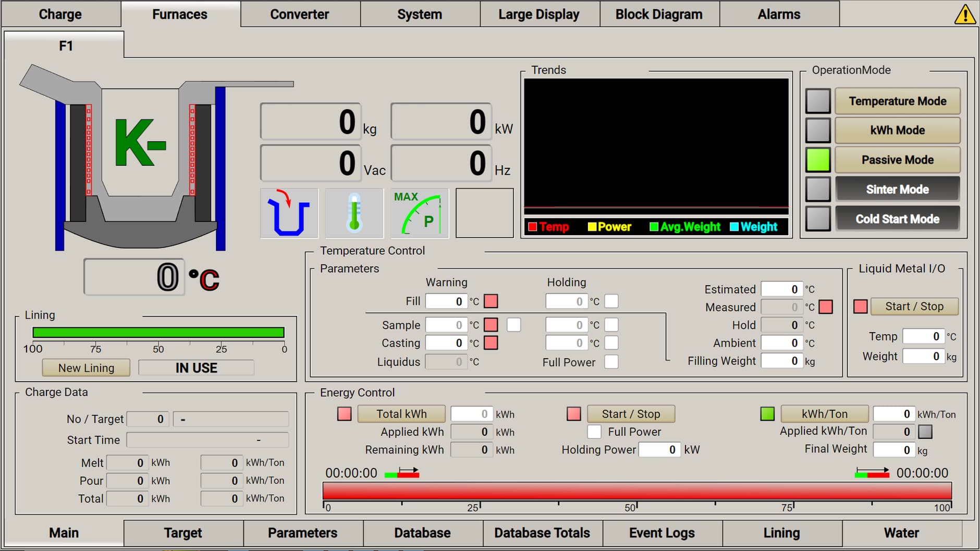Open the Water bottom tab
Image resolution: width=980 pixels, height=551 pixels.
pyautogui.click(x=902, y=533)
